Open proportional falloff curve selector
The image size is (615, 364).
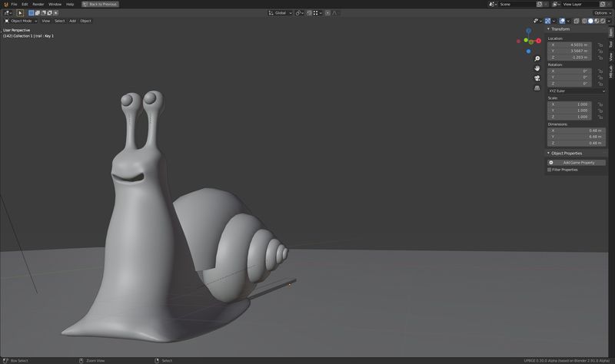coord(336,13)
